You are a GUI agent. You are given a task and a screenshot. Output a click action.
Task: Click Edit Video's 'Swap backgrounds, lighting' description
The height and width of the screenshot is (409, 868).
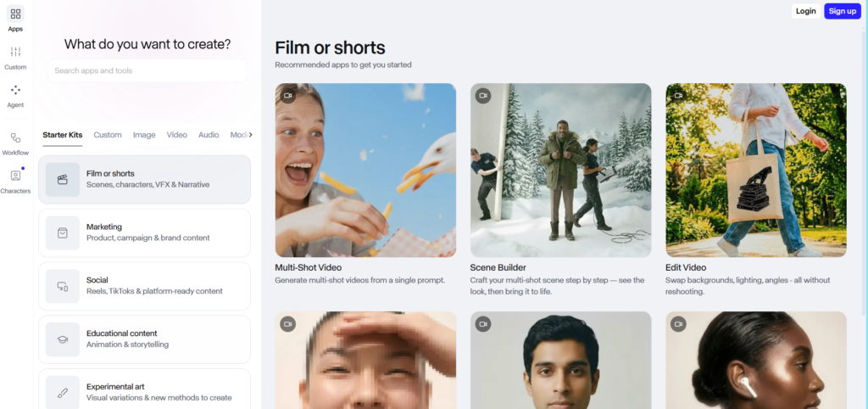click(x=748, y=286)
